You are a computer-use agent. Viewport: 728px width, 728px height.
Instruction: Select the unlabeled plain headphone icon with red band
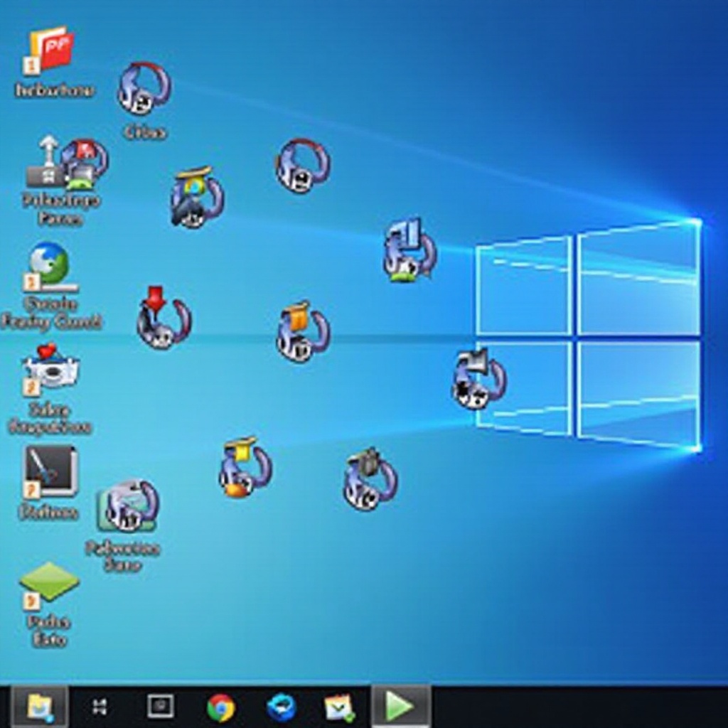click(x=303, y=166)
